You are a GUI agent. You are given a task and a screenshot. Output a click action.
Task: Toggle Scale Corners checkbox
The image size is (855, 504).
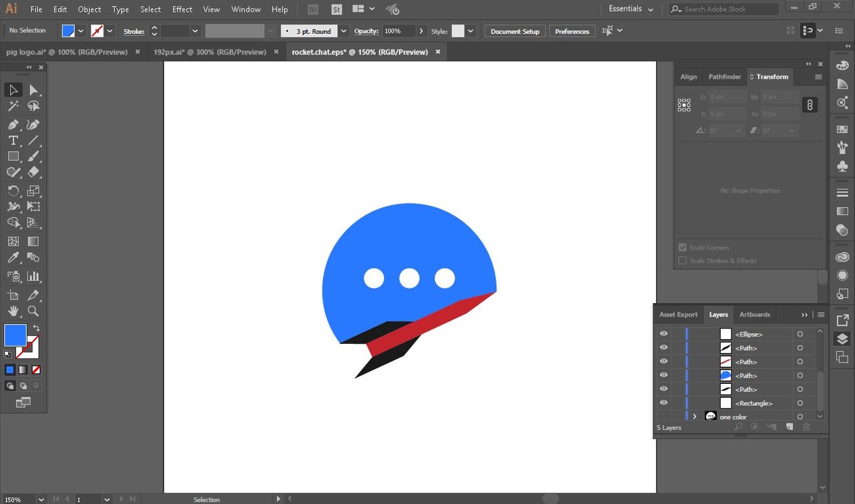tap(683, 248)
